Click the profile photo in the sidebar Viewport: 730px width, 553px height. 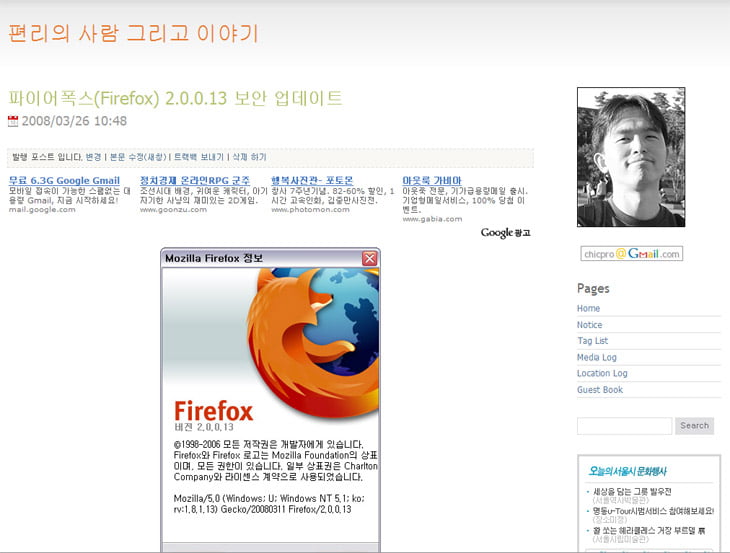tap(631, 157)
